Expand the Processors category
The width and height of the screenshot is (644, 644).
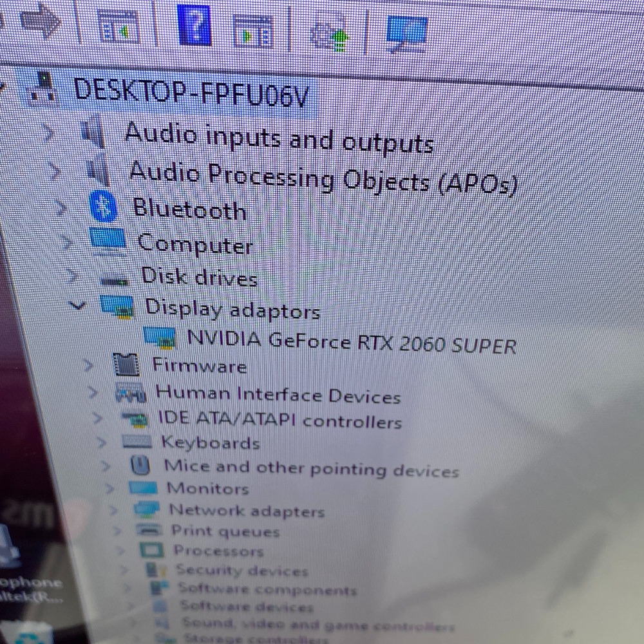(x=122, y=549)
